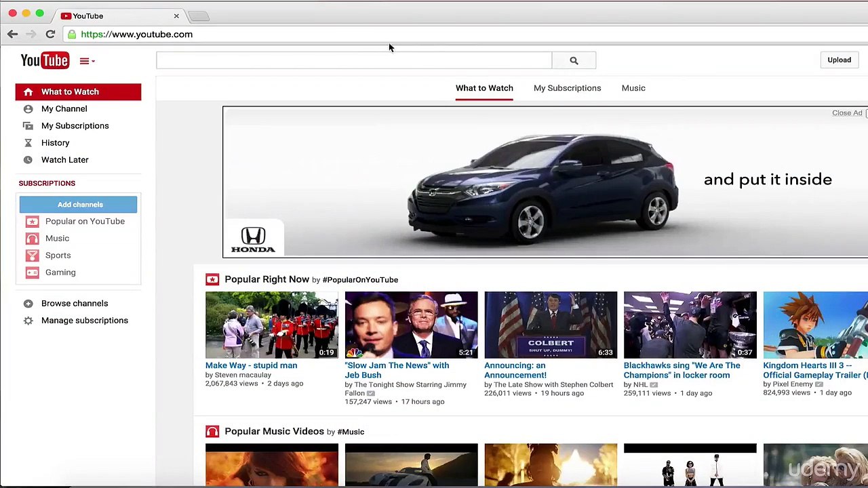Switch to the Music top tab
Image resolution: width=868 pixels, height=488 pixels.
click(x=633, y=88)
